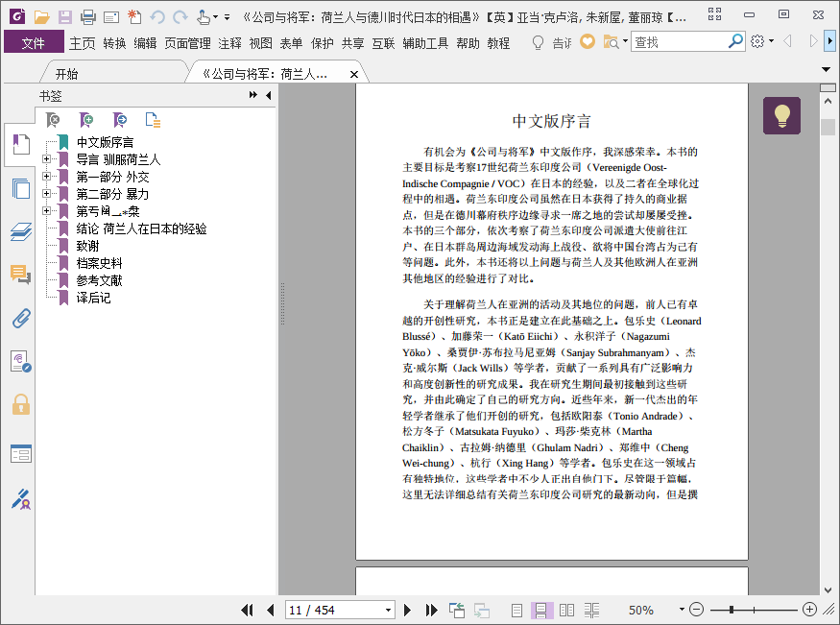Click the print icon in quick toolbar
Viewport: 840px width, 625px height.
88,16
